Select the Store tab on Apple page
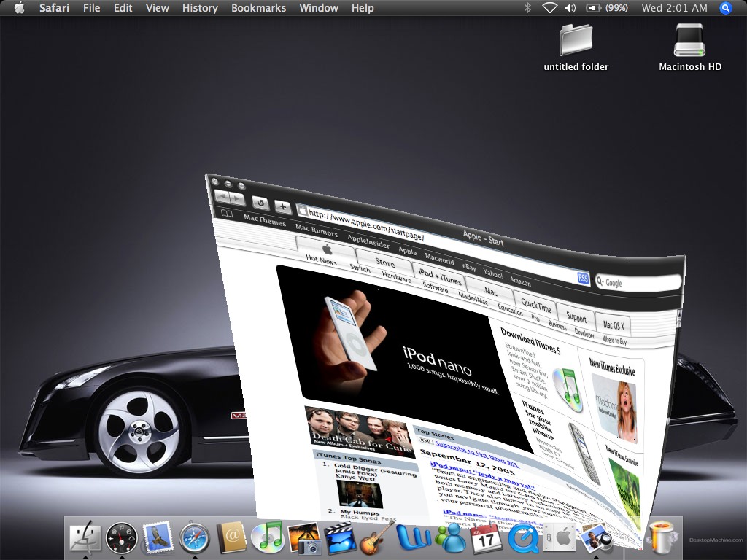The image size is (747, 560). tap(384, 262)
